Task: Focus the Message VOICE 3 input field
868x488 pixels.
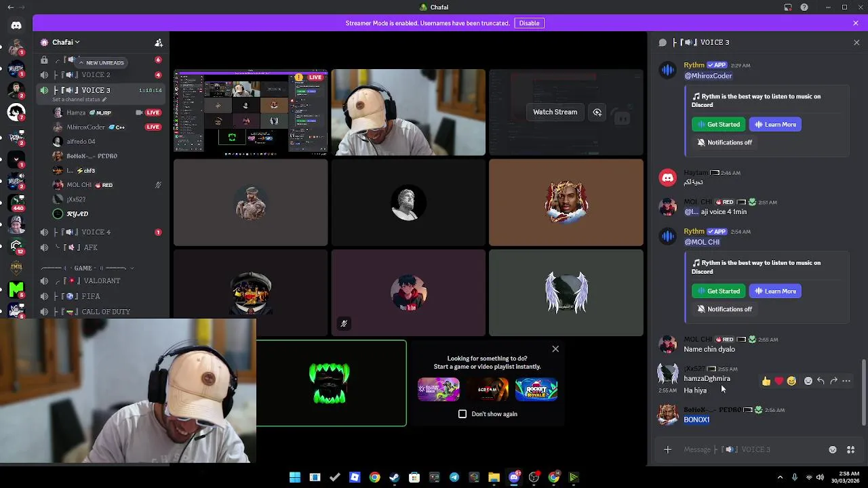Action: [x=751, y=449]
